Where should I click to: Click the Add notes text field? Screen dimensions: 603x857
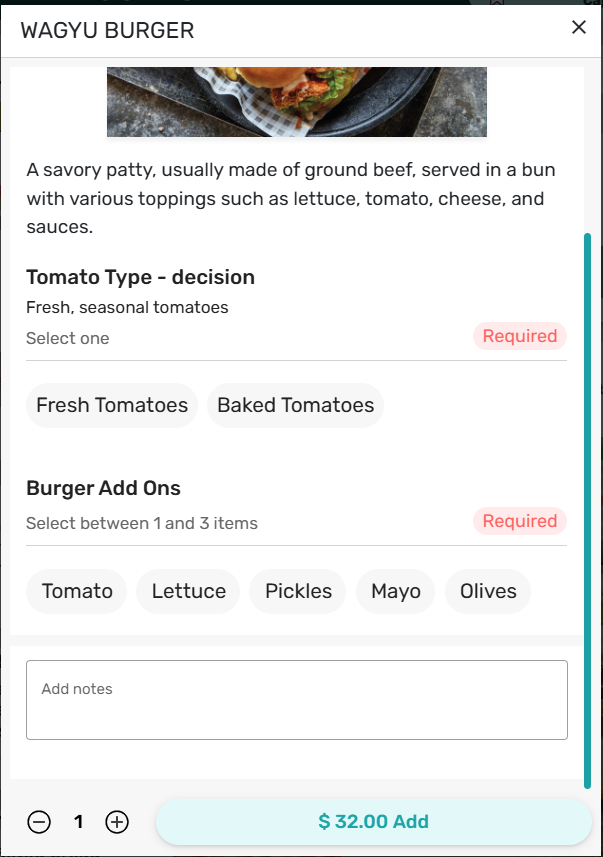296,700
